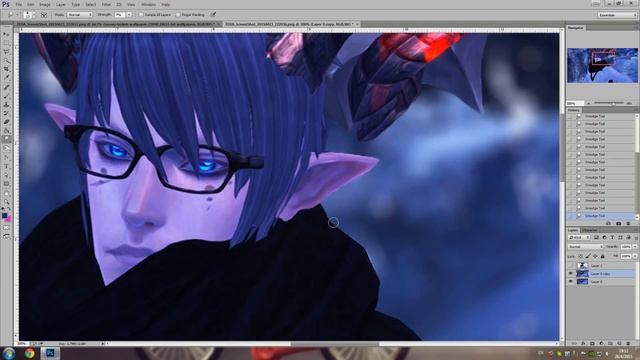Screen dimensions: 640x360
Task: Filter layers by type layers
Action: pos(612,237)
